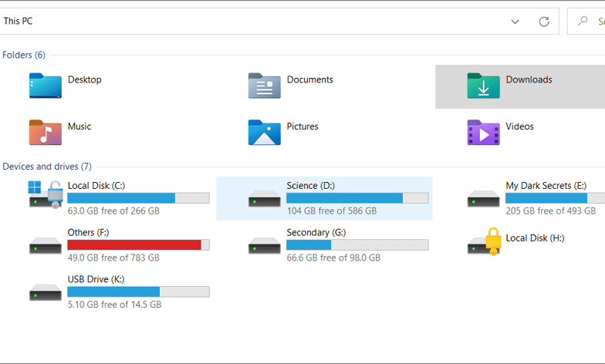Viewport: 605px width, 364px height.
Task: Click the refresh icon in address bar
Action: click(544, 22)
